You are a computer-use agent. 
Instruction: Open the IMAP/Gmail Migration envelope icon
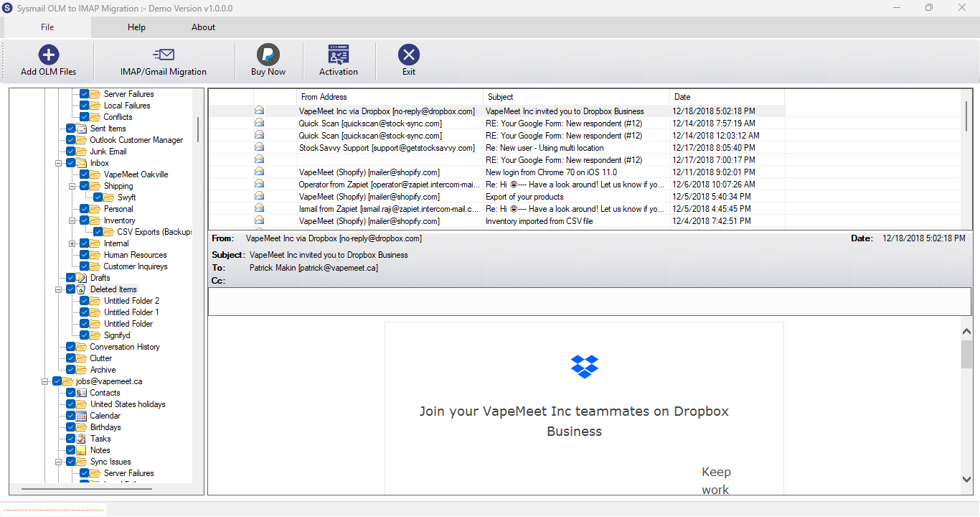coord(164,55)
